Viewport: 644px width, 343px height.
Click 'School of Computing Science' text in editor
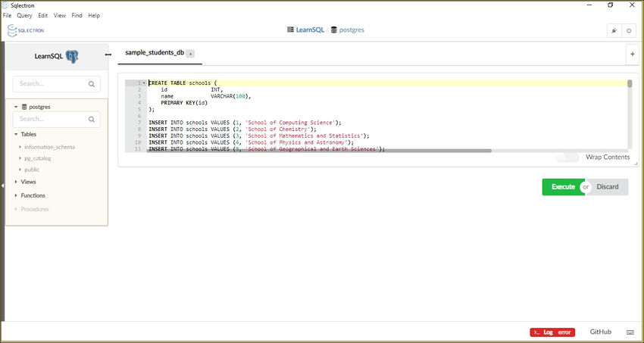[290, 122]
